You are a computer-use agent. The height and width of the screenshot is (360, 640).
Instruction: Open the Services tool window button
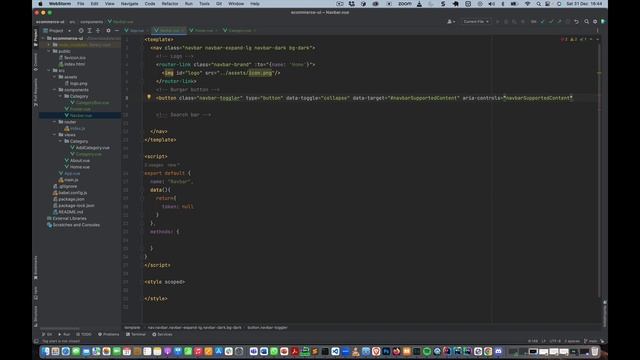point(162,334)
